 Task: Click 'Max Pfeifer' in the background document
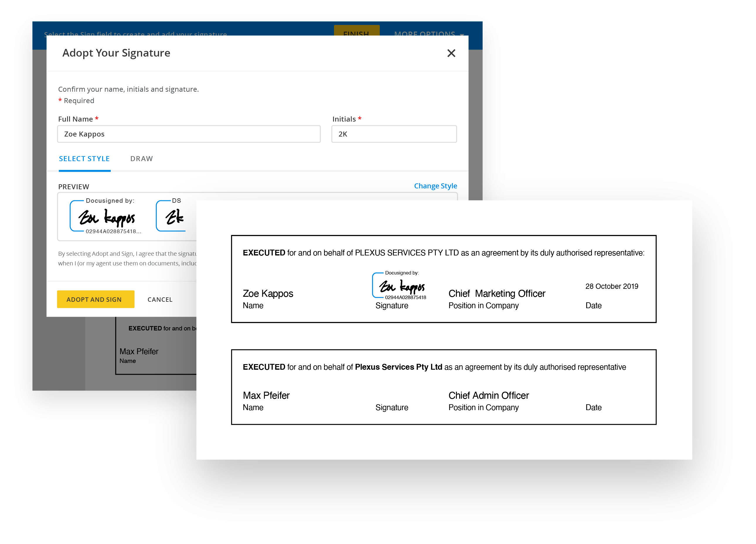coord(139,351)
